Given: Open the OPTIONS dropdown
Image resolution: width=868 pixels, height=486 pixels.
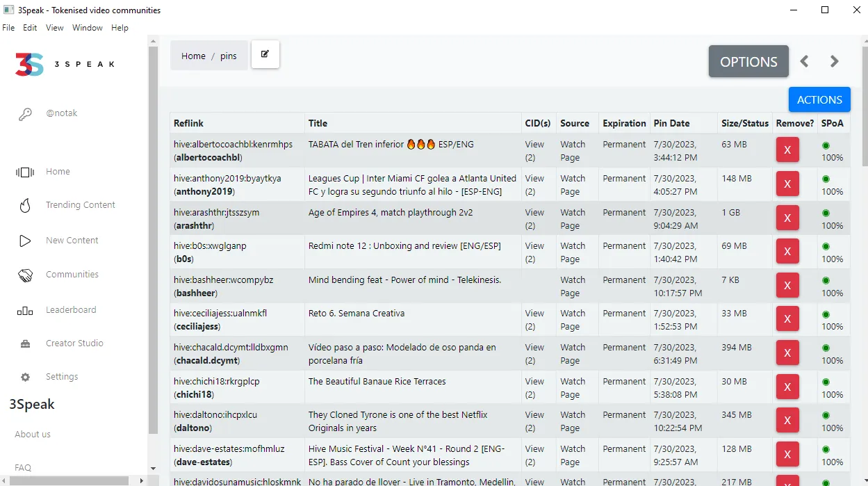Looking at the screenshot, I should (x=748, y=61).
